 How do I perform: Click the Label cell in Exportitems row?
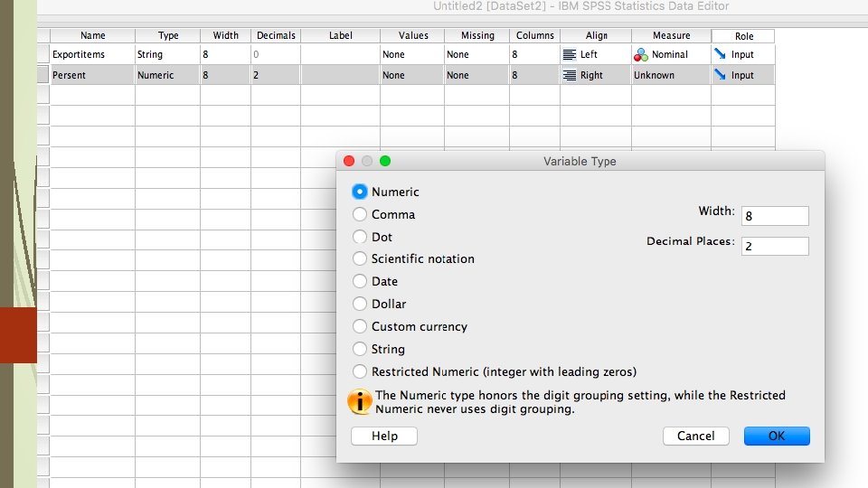click(x=341, y=54)
